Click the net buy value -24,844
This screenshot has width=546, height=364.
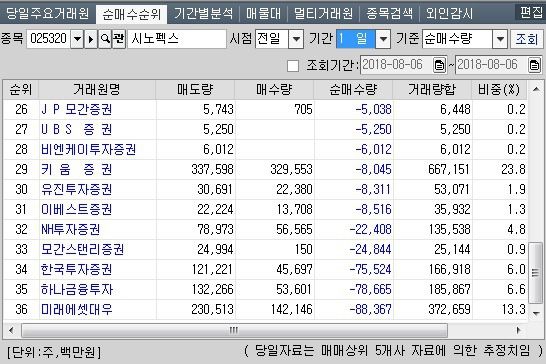tap(370, 249)
